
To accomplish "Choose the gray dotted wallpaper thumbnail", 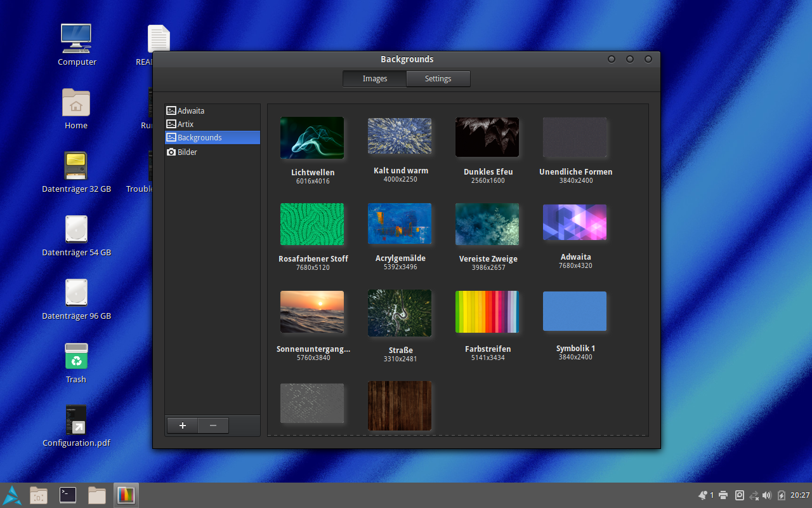I will 312,403.
